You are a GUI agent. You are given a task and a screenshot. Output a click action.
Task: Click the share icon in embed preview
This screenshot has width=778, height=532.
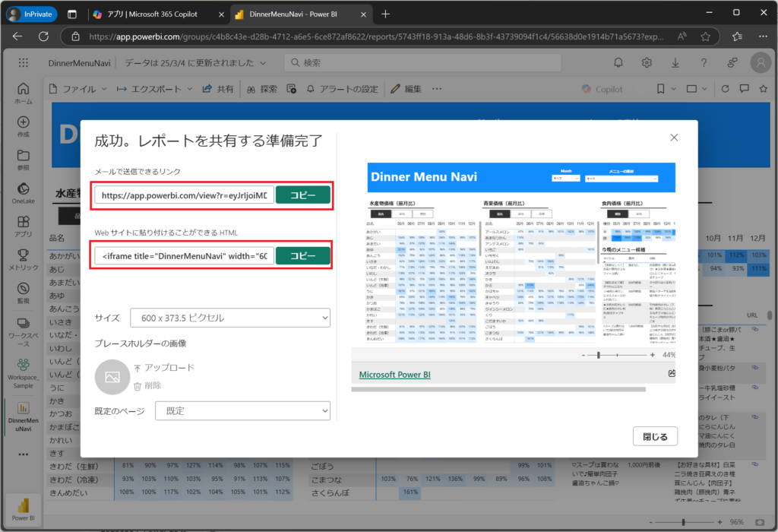click(x=672, y=374)
